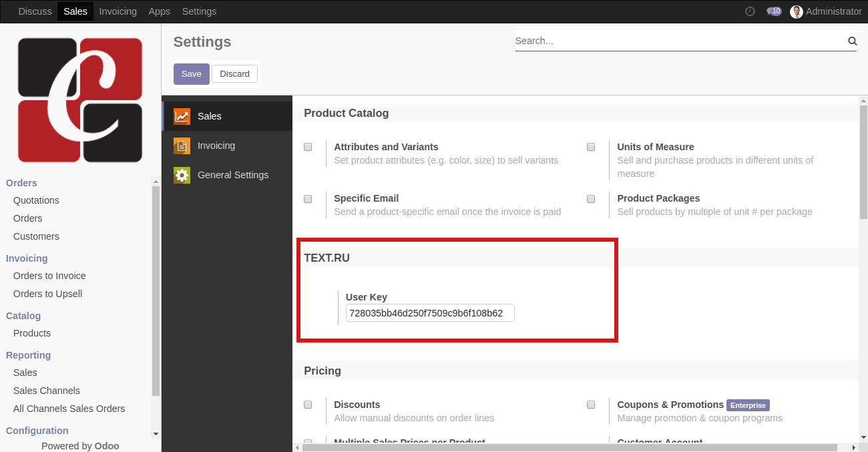Click the Invoicing section header in sidebar

(27, 258)
